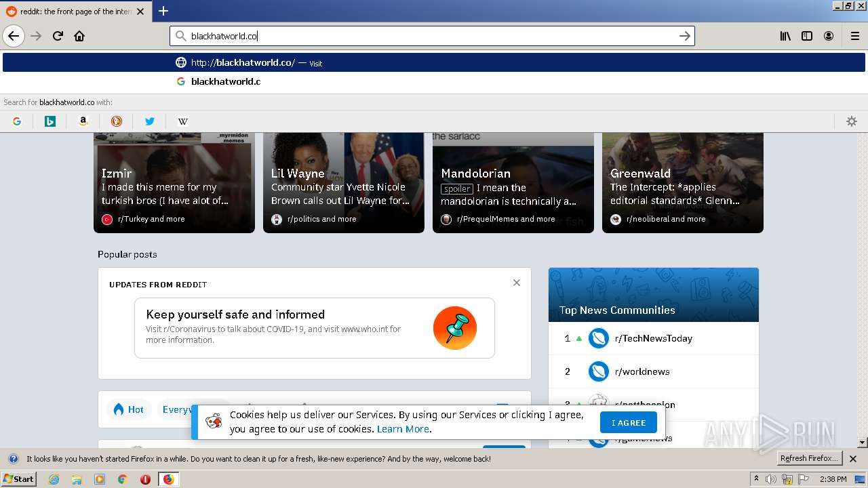The width and height of the screenshot is (868, 488).
Task: Open the Firefox home page icon
Action: (79, 36)
